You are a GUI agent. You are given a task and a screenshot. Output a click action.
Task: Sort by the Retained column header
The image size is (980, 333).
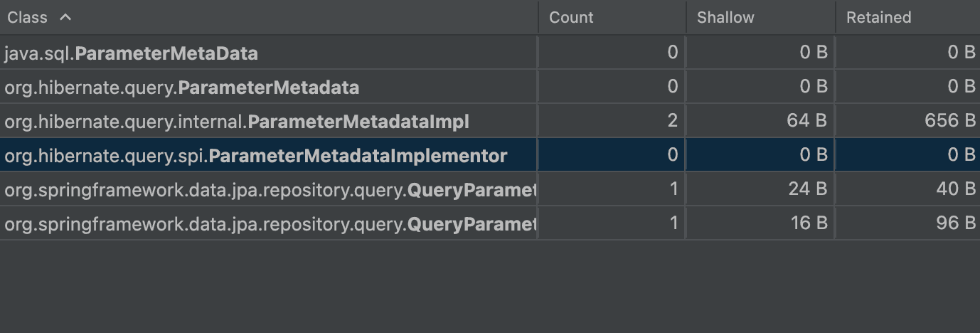tap(878, 17)
